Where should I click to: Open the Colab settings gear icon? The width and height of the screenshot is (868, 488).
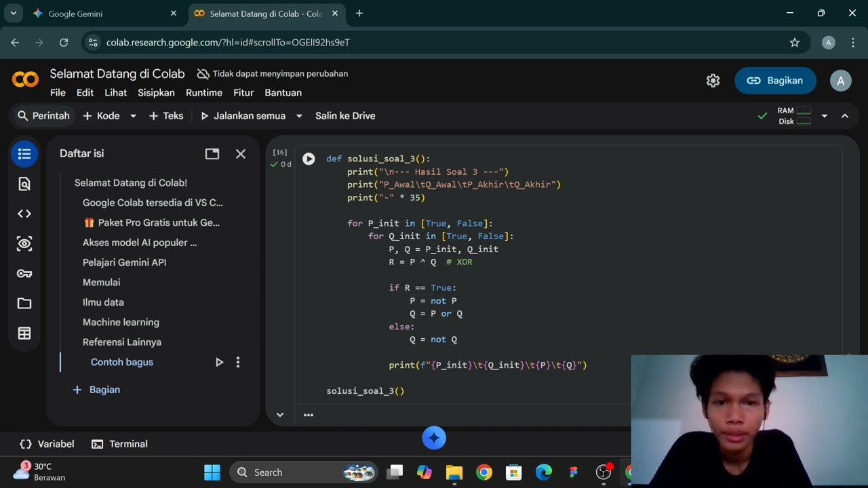[x=713, y=81]
